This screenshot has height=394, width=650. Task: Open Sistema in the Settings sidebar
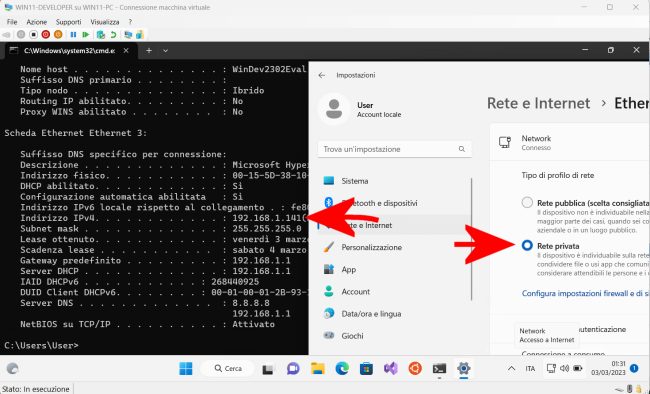pos(396,181)
